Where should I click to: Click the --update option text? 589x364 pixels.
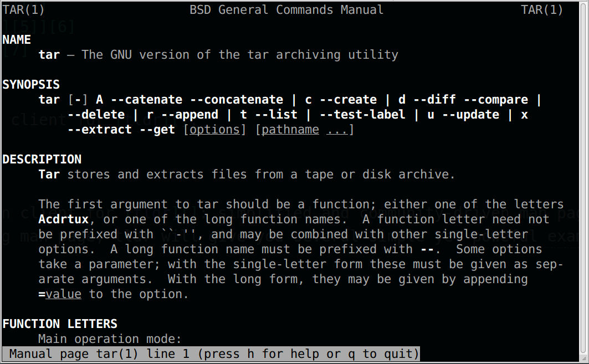coord(470,115)
